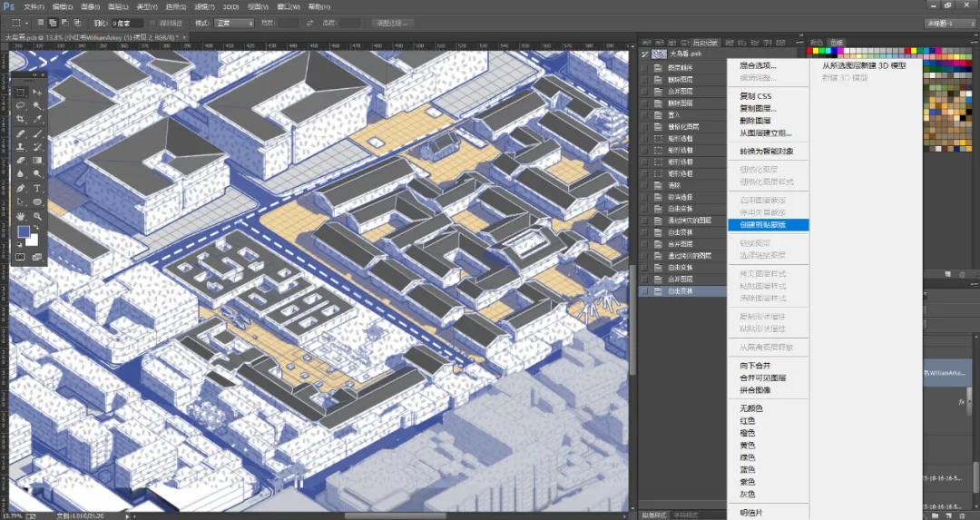The height and width of the screenshot is (520, 980).
Task: Open the tool preset picker arrow
Action: [25, 23]
